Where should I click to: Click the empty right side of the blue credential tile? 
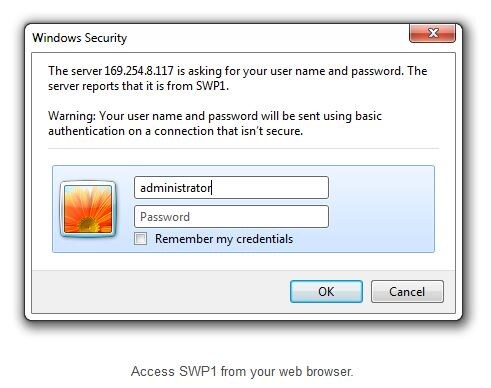[381, 209]
